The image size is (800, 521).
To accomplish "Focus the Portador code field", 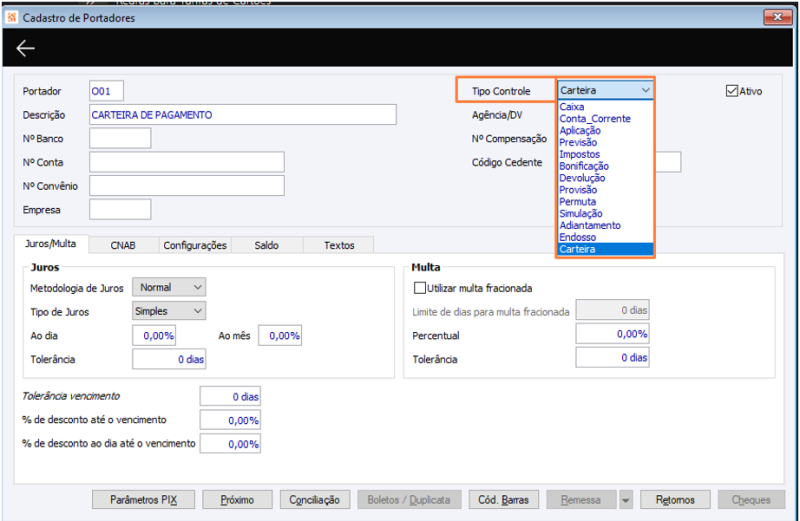I will (106, 91).
